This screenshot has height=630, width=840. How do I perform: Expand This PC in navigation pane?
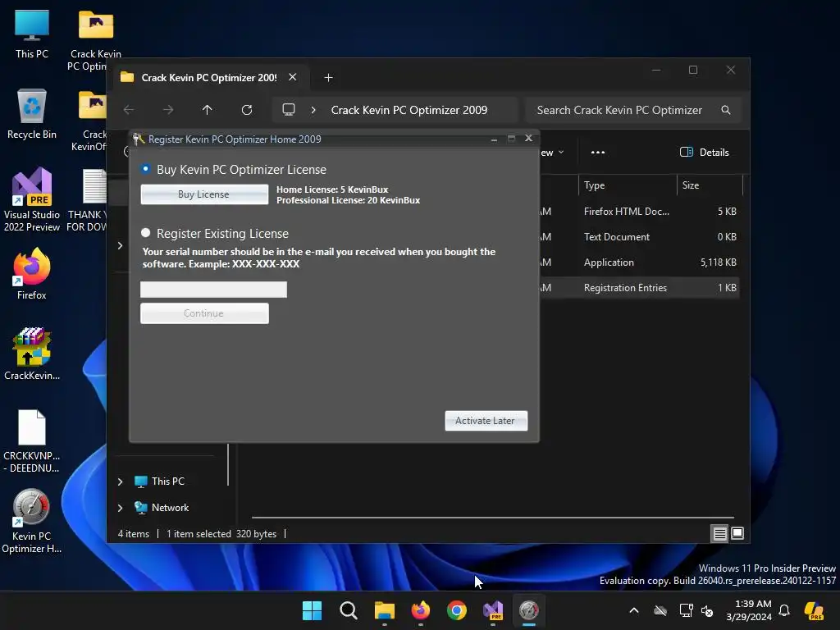point(120,482)
